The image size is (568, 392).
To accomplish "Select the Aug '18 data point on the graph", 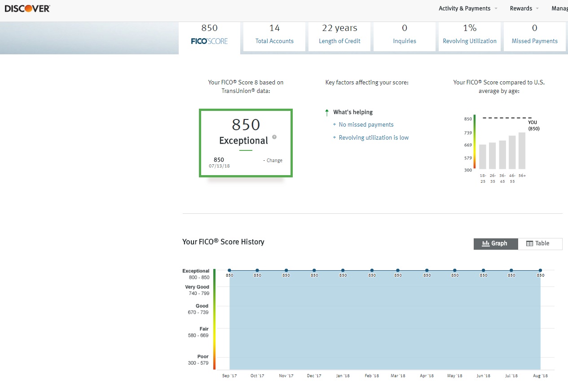I will tap(540, 270).
